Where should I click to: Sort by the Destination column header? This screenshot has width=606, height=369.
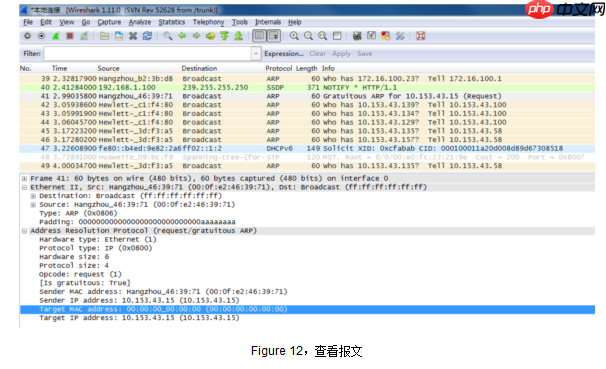click(199, 68)
